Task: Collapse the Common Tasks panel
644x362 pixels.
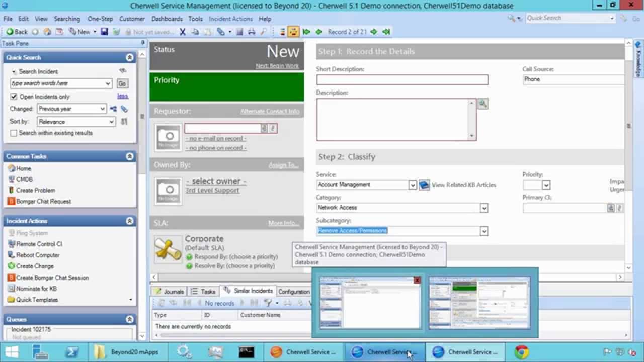Action: (x=129, y=156)
